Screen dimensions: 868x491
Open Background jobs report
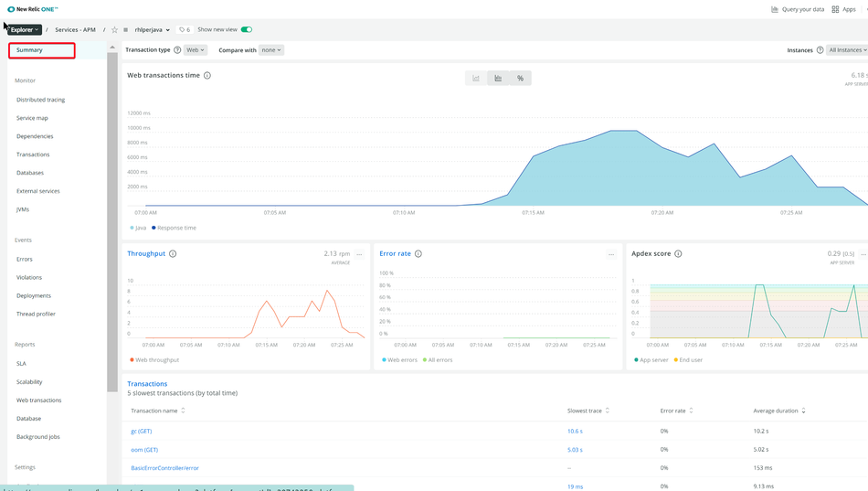(38, 437)
